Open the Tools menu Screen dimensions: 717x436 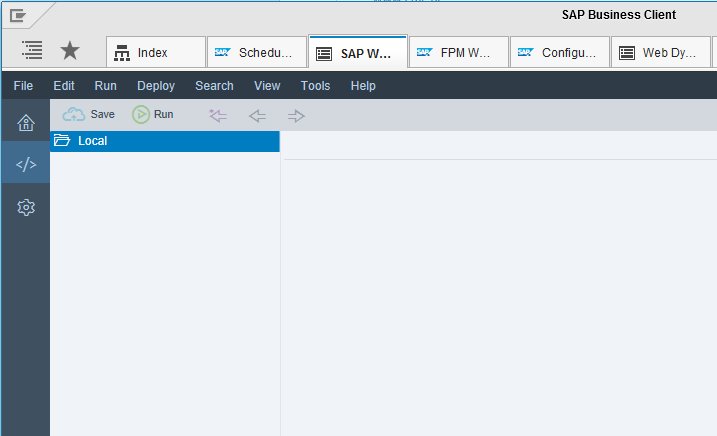(315, 86)
